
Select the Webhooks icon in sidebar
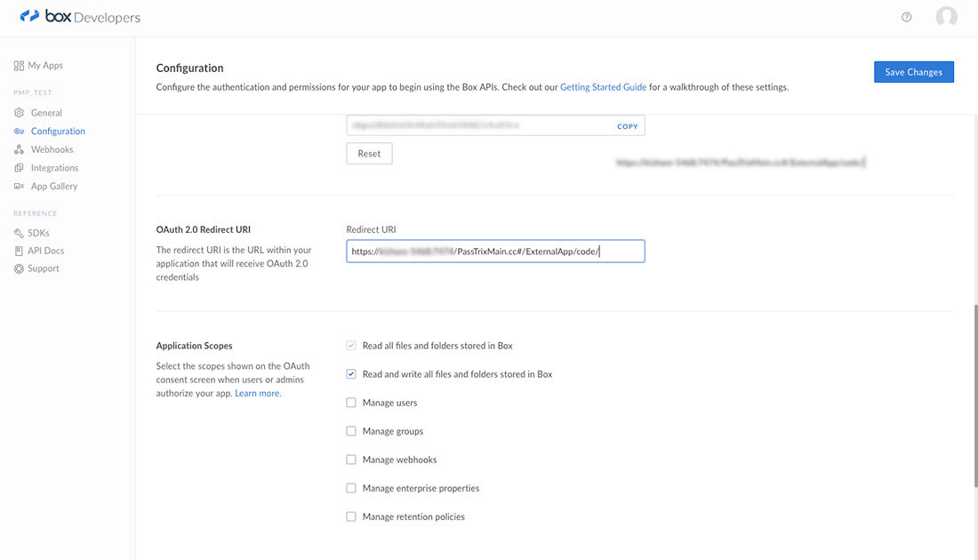tap(20, 149)
